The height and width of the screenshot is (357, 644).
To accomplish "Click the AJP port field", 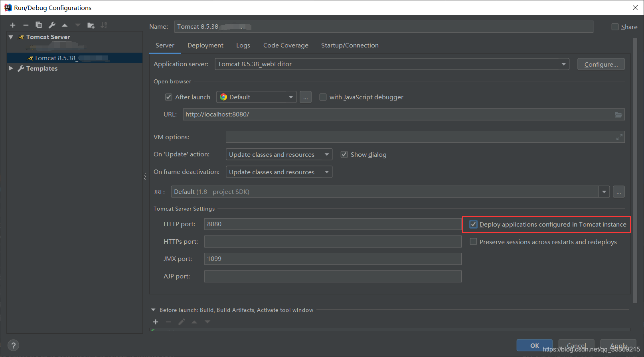I will tap(333, 276).
